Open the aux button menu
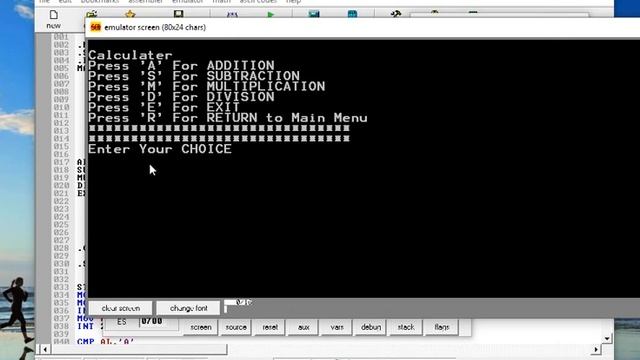This screenshot has width=640, height=360. pyautogui.click(x=303, y=327)
